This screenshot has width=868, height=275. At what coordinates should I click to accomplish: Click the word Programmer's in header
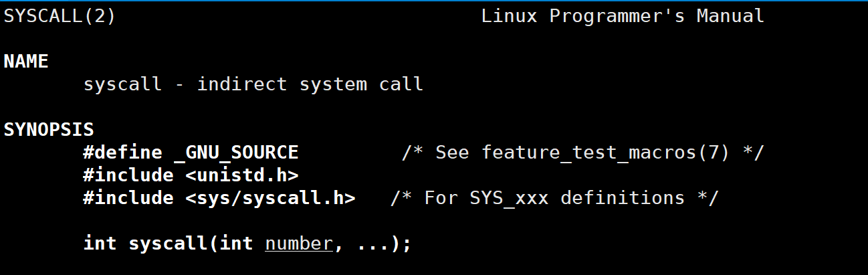coord(617,16)
